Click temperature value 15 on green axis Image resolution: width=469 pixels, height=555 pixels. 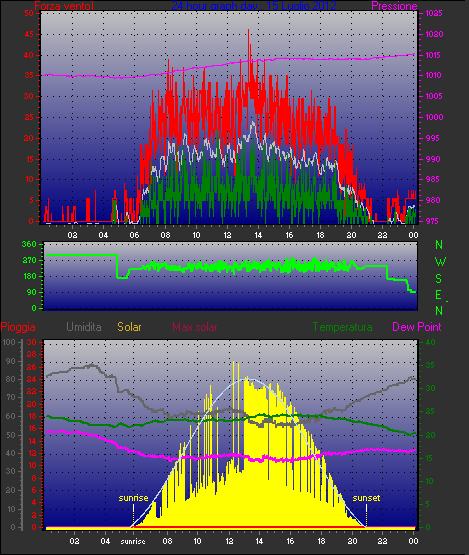(429, 458)
